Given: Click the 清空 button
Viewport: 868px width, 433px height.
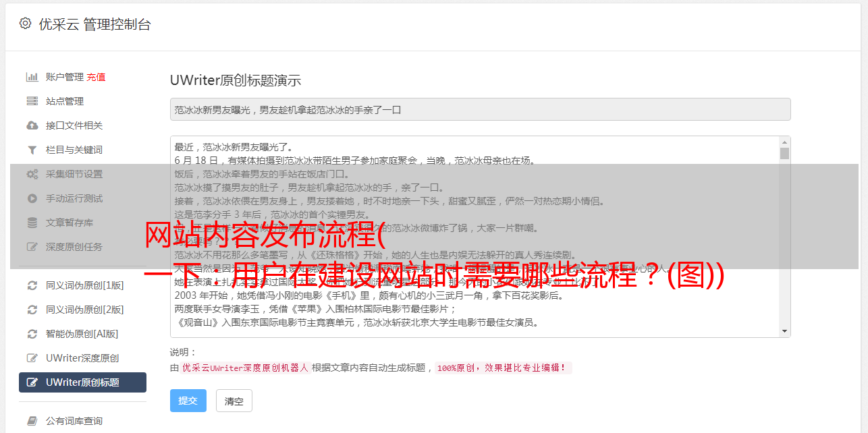Looking at the screenshot, I should point(234,401).
